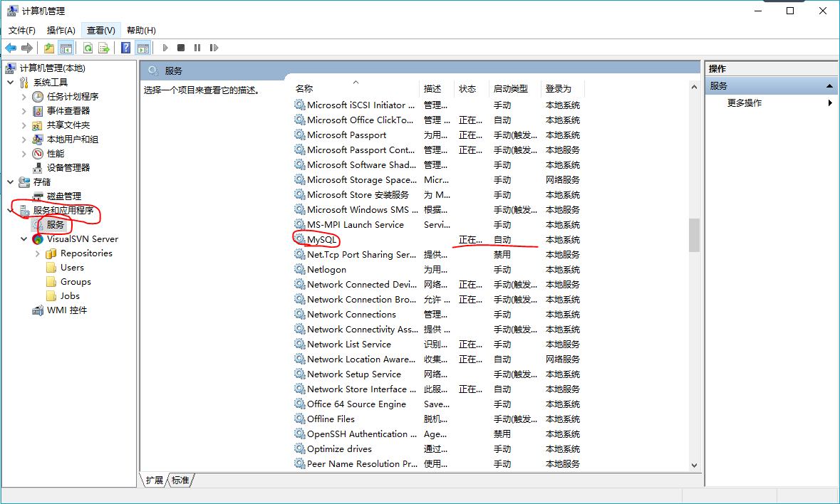The width and height of the screenshot is (840, 504).
Task: Click the Pause service icon
Action: (197, 48)
